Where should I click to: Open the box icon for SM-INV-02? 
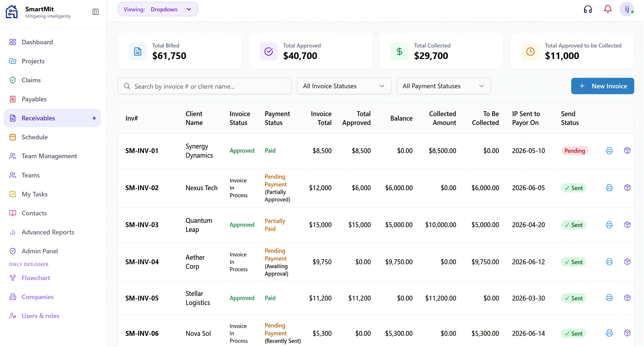[627, 188]
